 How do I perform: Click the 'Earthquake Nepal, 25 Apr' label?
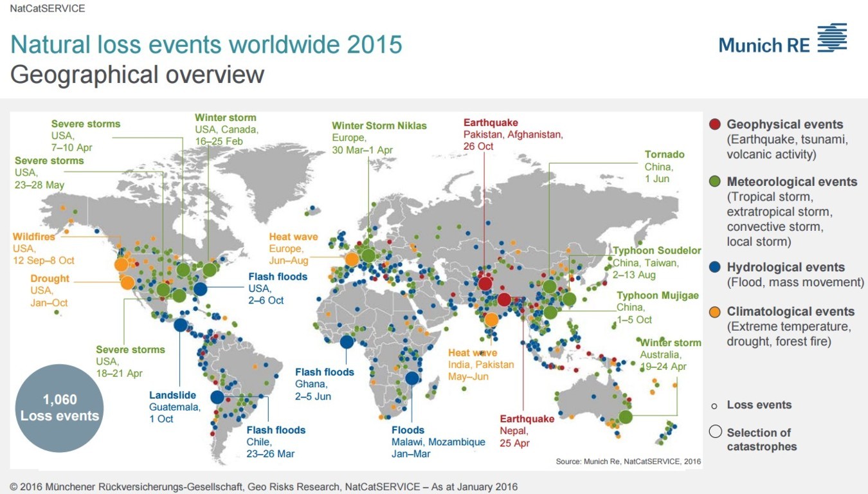527,431
